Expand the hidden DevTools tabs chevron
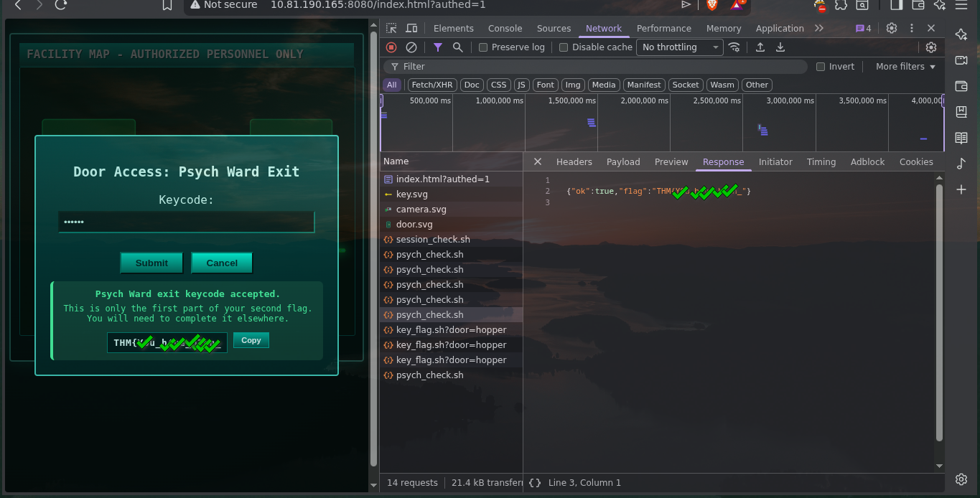Screen dimensions: 980x498 (819, 29)
